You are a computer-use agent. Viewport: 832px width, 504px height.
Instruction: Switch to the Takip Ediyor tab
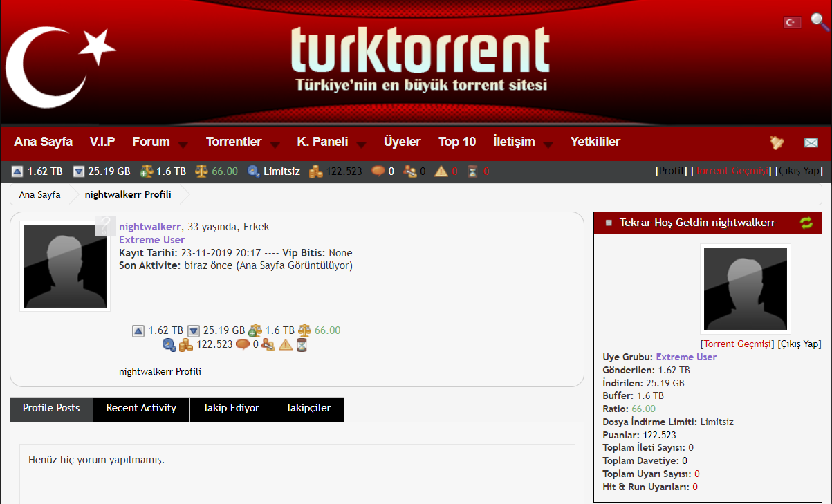click(231, 409)
